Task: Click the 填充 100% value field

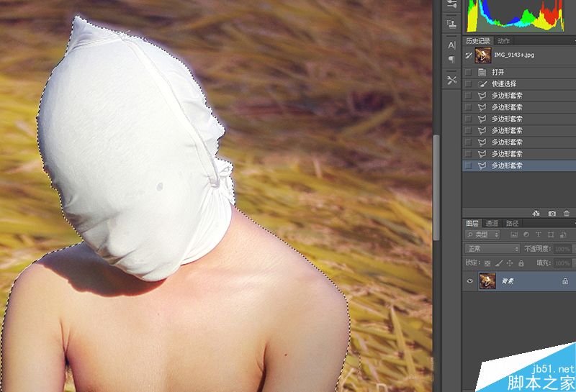Action: pos(562,263)
